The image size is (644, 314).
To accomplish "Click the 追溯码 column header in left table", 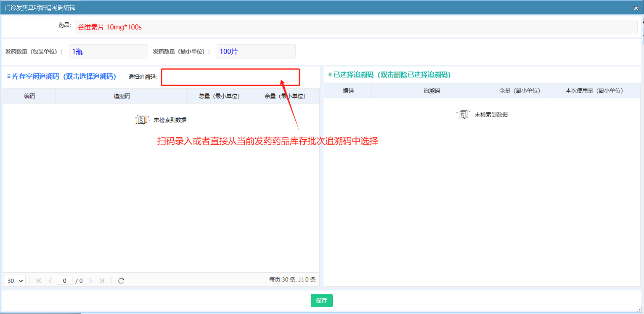I will pyautogui.click(x=122, y=96).
